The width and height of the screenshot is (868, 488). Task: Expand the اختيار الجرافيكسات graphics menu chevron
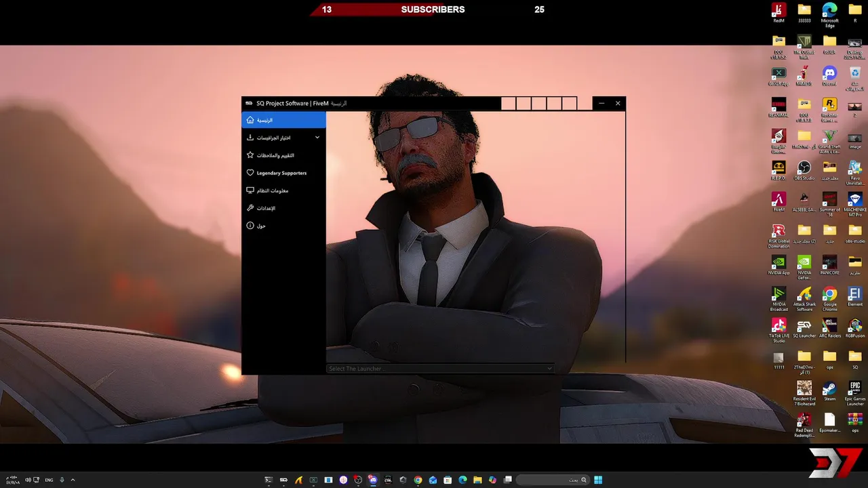click(317, 138)
